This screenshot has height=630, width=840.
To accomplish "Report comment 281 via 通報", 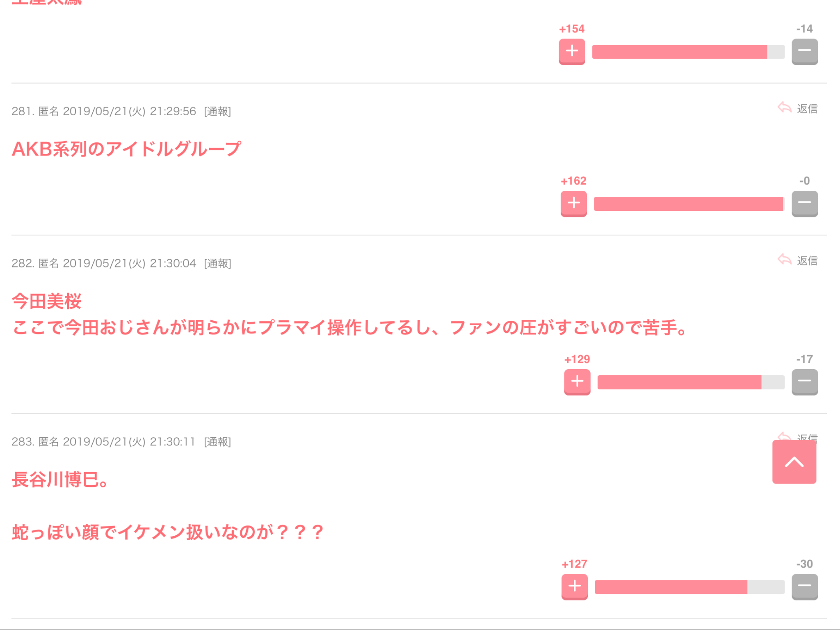I will 217,112.
